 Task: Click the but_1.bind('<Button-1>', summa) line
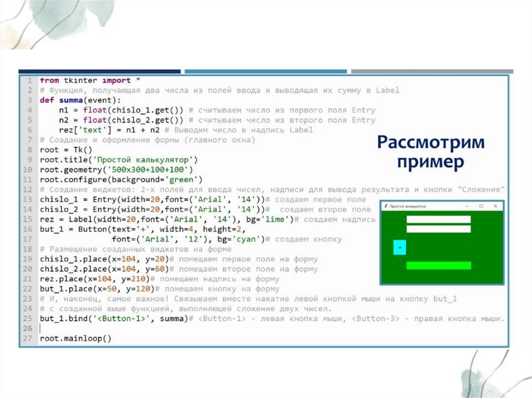coord(272,319)
